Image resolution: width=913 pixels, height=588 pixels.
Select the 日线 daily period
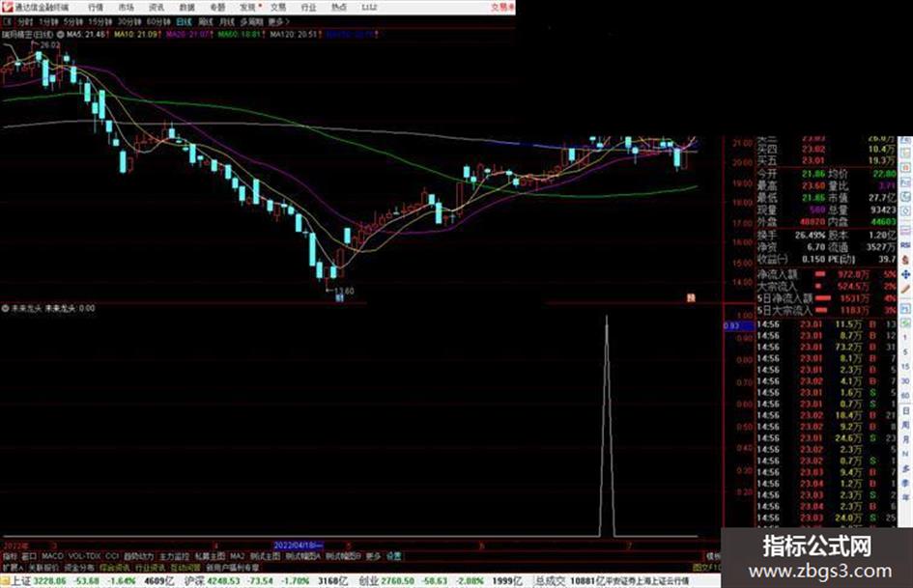(184, 21)
